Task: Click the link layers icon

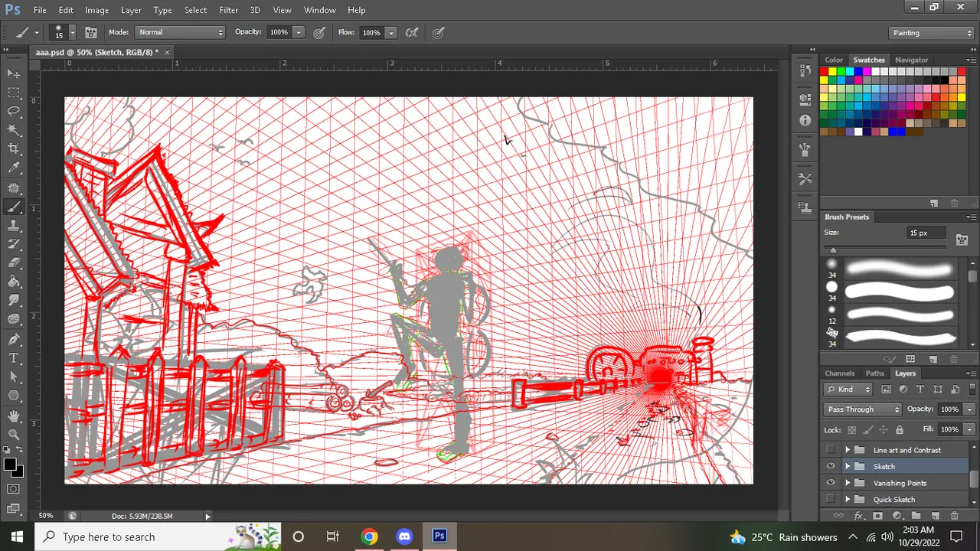Action: coord(838,516)
